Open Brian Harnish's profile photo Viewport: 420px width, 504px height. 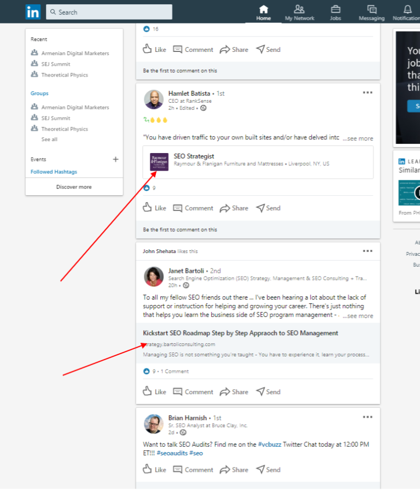click(x=154, y=424)
